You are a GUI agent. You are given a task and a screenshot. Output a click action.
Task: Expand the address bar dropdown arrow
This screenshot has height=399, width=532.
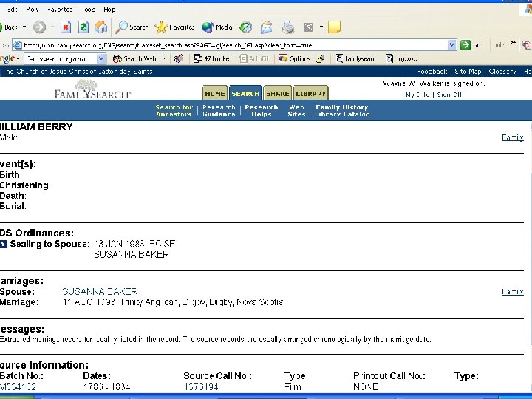(x=452, y=45)
